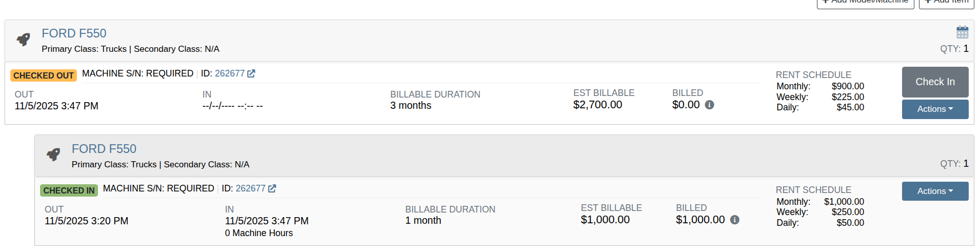
Task: Expand the Actions dropdown for checked-out truck
Action: pyautogui.click(x=935, y=109)
